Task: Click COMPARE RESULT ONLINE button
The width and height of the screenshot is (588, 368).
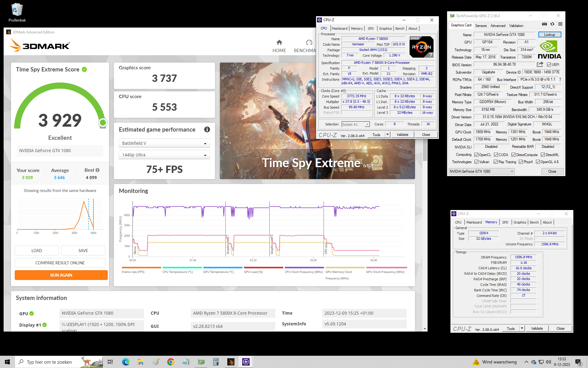Action: click(x=60, y=263)
